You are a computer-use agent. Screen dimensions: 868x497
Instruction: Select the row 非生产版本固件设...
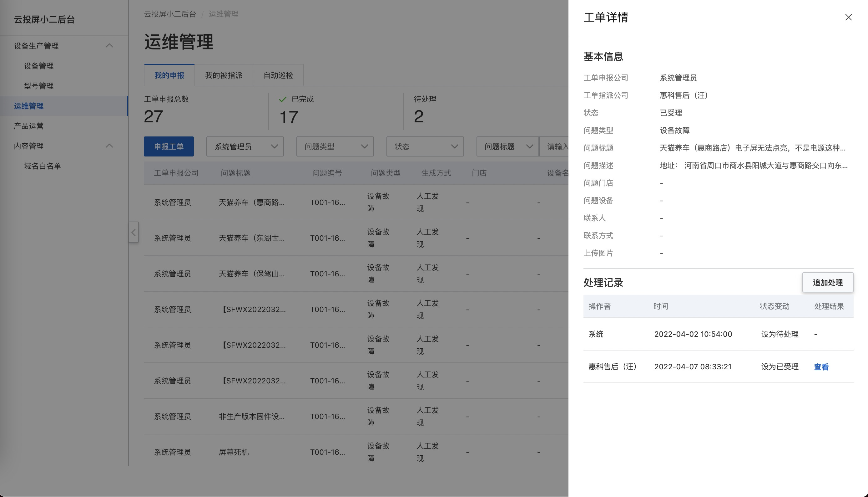point(356,417)
